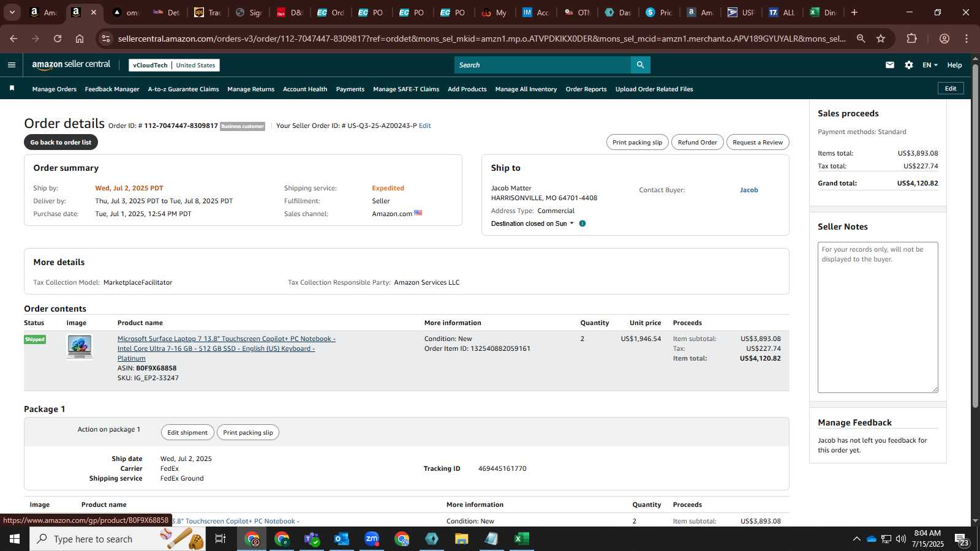Open Payments menu item
Viewport: 980px width, 551px height.
(350, 89)
